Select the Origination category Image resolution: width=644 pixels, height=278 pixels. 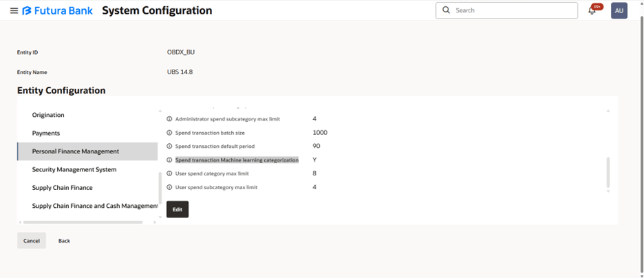[48, 115]
